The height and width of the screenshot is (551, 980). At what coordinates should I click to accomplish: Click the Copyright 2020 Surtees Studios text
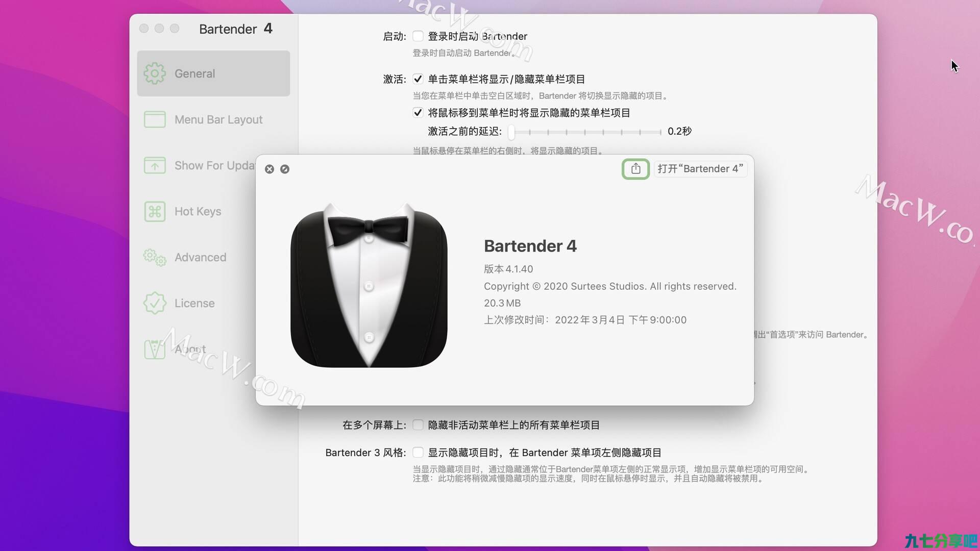610,286
